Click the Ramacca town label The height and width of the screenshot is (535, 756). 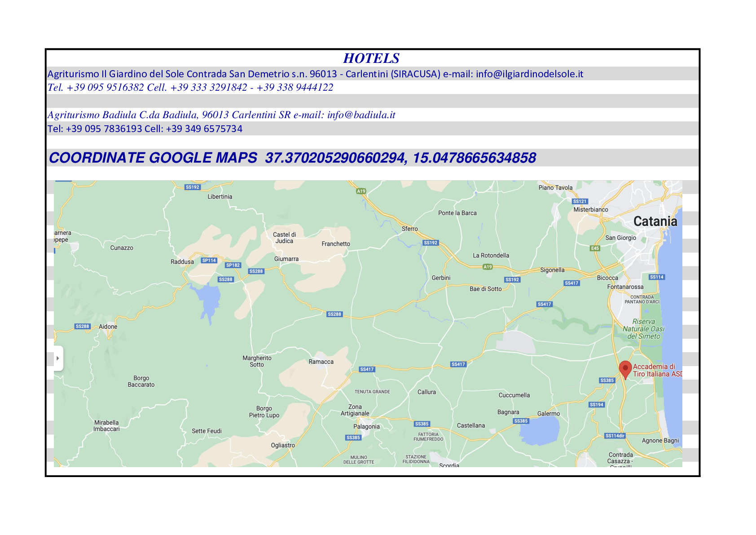click(x=321, y=362)
